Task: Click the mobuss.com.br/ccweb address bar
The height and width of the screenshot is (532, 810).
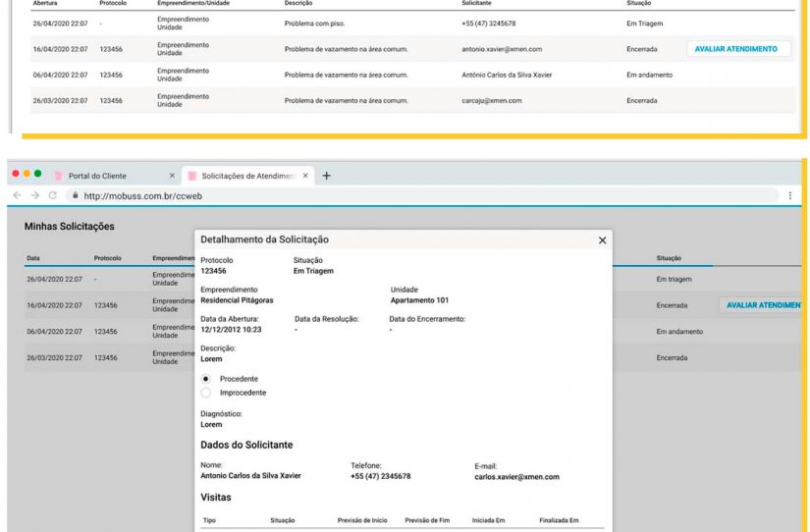Action: 421,195
